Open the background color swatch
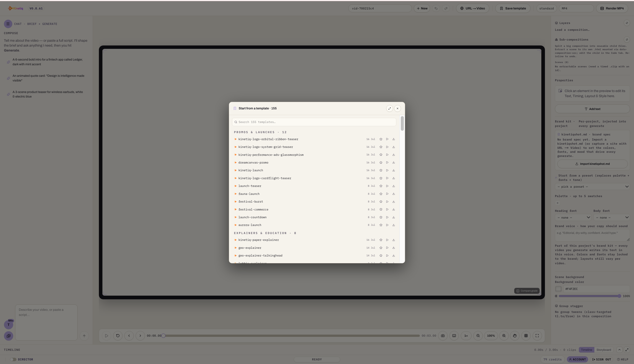 pos(558,289)
